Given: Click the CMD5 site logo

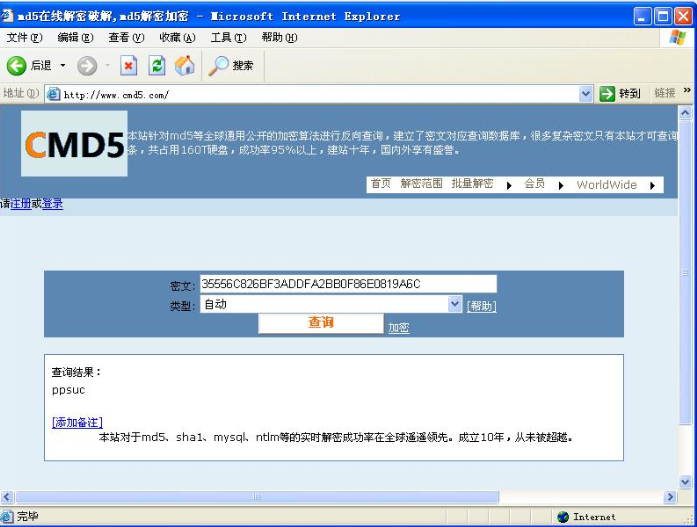Looking at the screenshot, I should (x=74, y=144).
